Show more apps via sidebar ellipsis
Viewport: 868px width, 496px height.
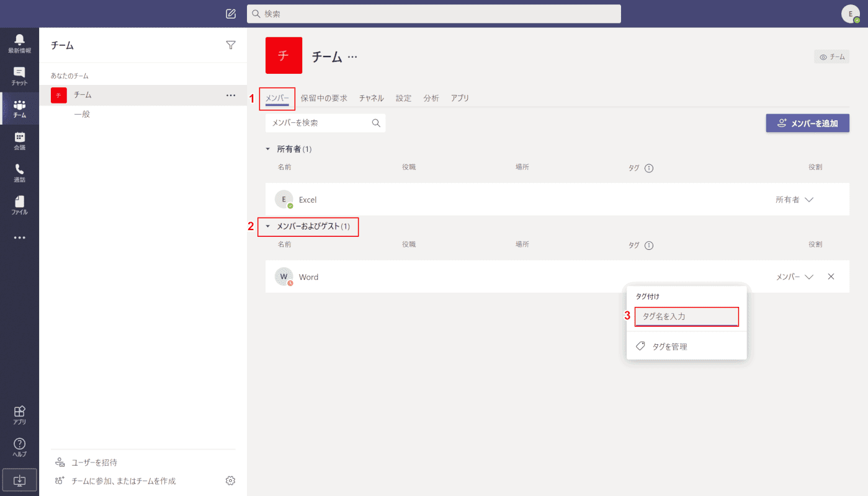[19, 237]
